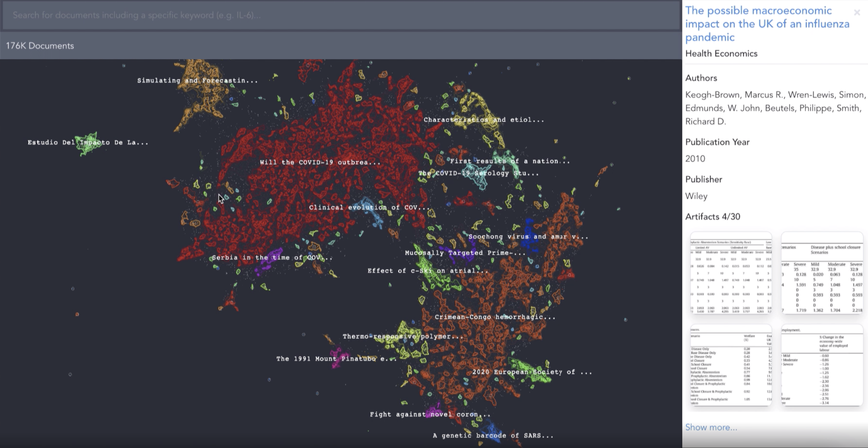The width and height of the screenshot is (868, 448).
Task: Select the 'Simulating and Forecastin...' cluster label
Action: (197, 80)
